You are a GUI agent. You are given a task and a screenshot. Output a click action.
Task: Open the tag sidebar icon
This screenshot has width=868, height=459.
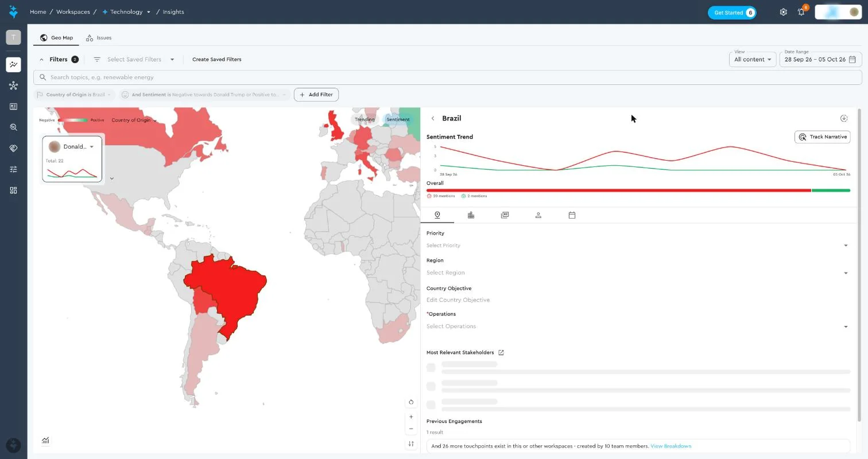coord(13,148)
